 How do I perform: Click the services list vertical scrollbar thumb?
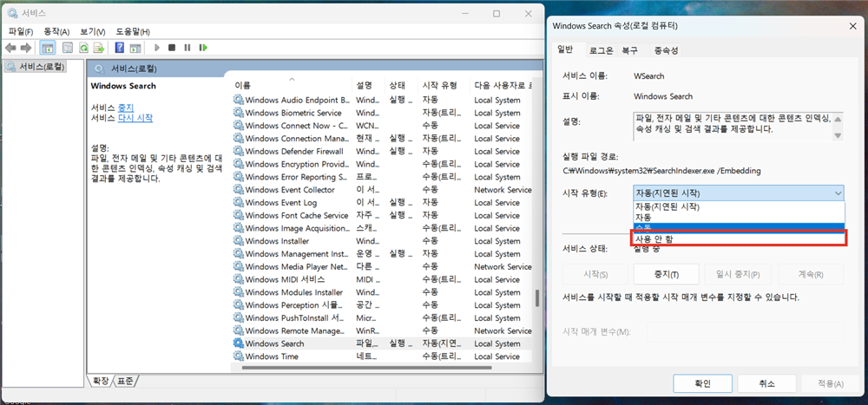point(537,297)
